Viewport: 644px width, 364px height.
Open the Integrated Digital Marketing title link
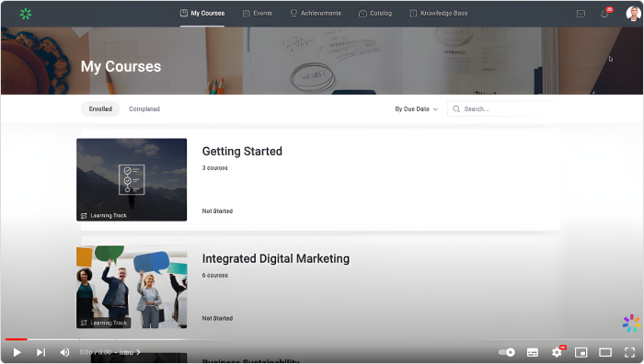coord(276,258)
